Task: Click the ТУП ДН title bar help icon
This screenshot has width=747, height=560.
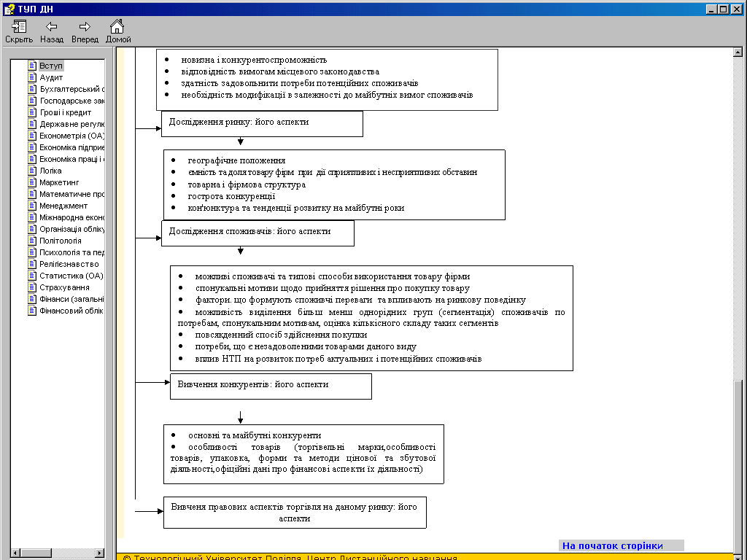Action: (9, 9)
